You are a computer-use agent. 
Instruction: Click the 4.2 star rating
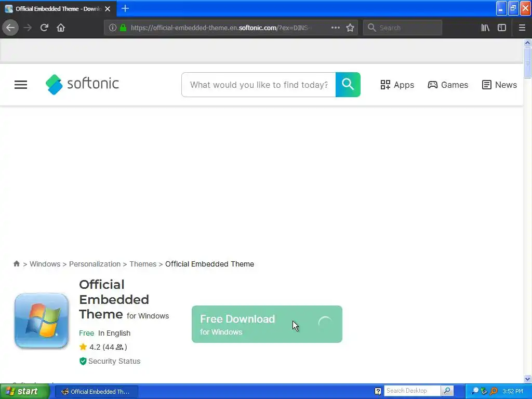[x=103, y=347]
